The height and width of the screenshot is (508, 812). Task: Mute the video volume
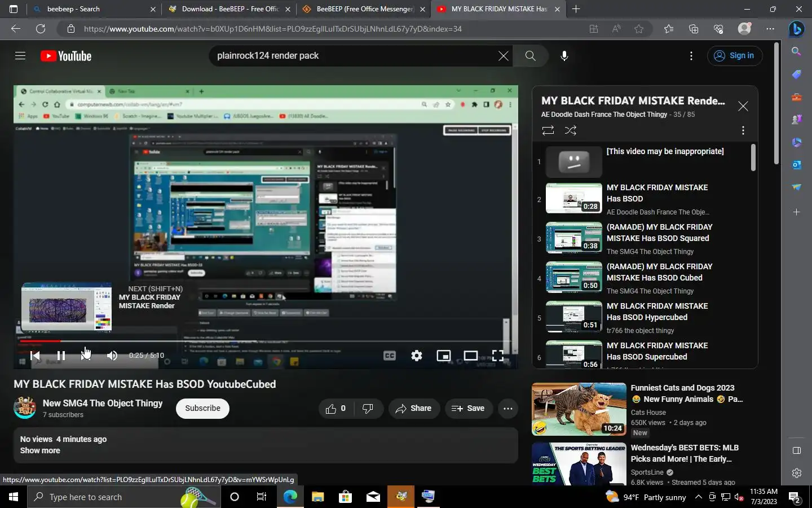(x=112, y=356)
